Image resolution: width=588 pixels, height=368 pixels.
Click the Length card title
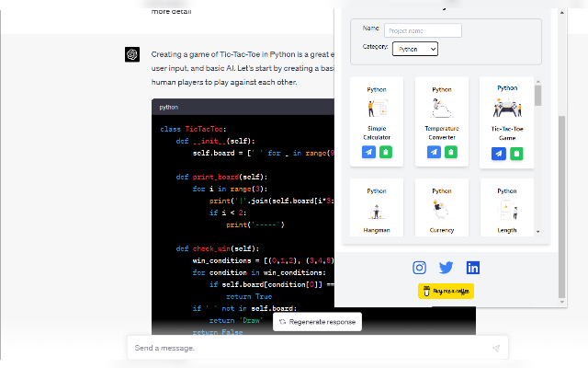[x=507, y=230]
